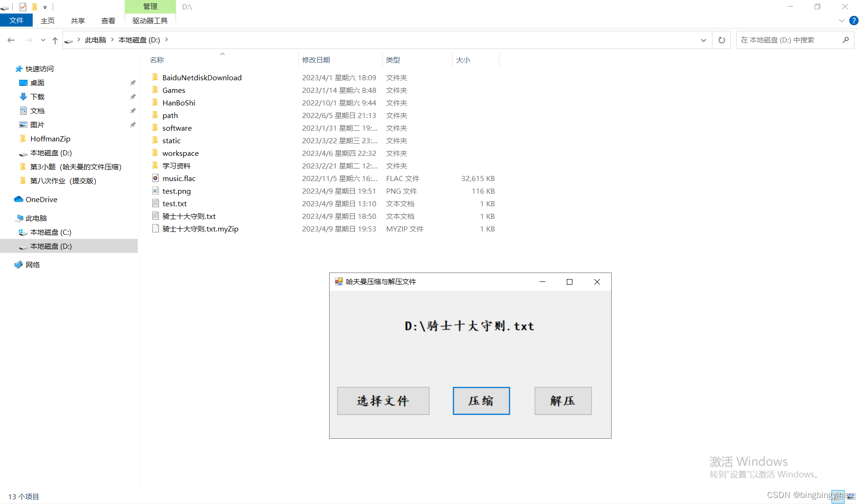
Task: Select 桌面 in the navigation pane
Action: pos(37,83)
